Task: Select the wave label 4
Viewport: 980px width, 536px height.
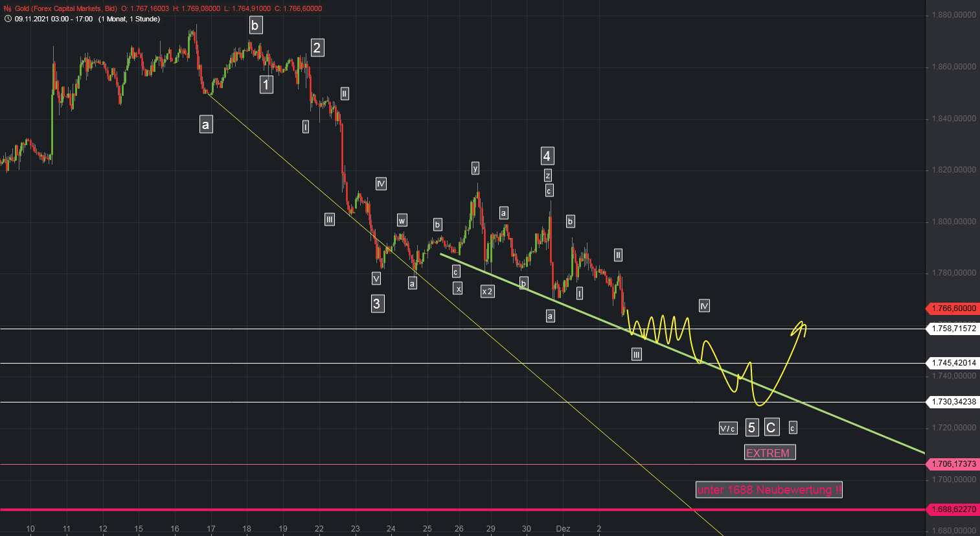Action: (547, 156)
